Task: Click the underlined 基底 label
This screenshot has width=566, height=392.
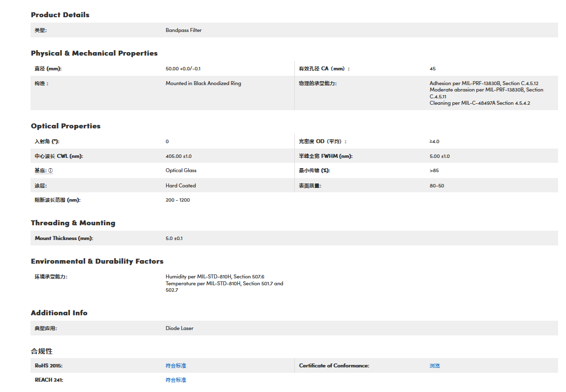Action: click(x=40, y=171)
